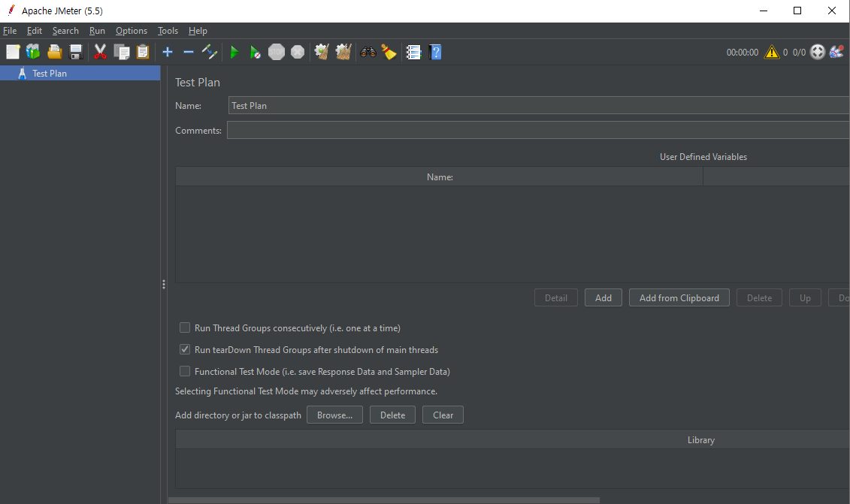850x504 pixels.
Task: Open the Tools menu
Action: click(168, 31)
